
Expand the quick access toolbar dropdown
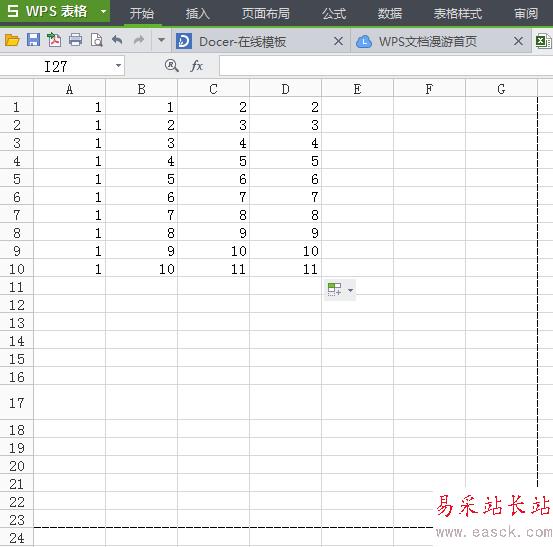point(161,40)
